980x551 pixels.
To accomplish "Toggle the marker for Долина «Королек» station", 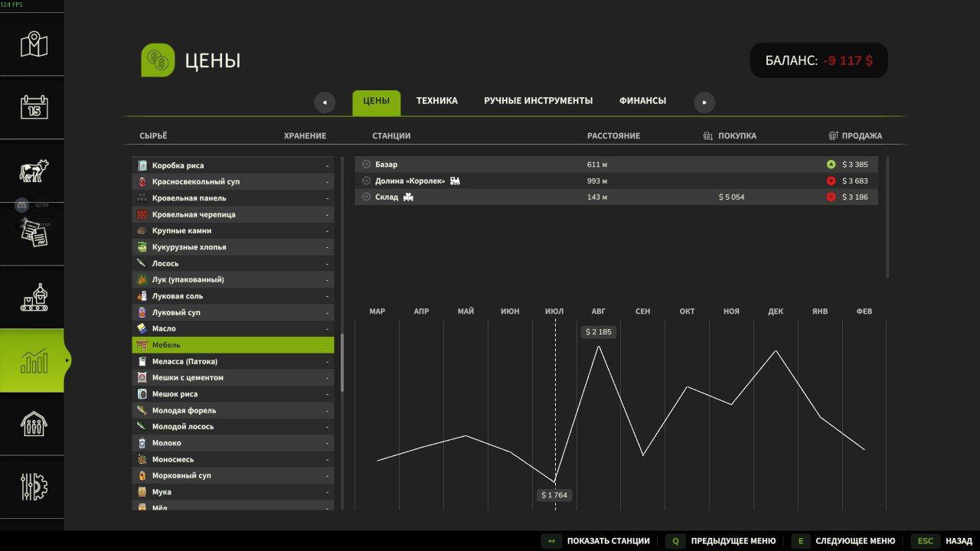I will point(366,180).
